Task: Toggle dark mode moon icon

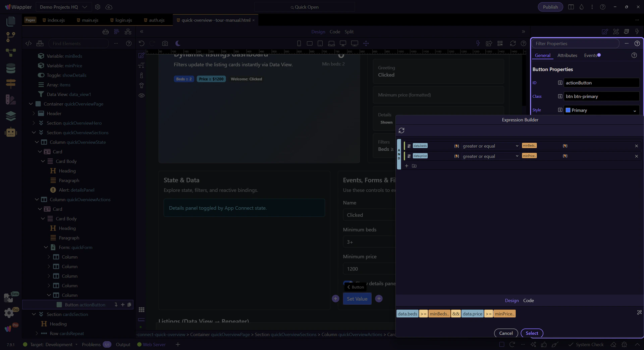Action: (x=178, y=43)
